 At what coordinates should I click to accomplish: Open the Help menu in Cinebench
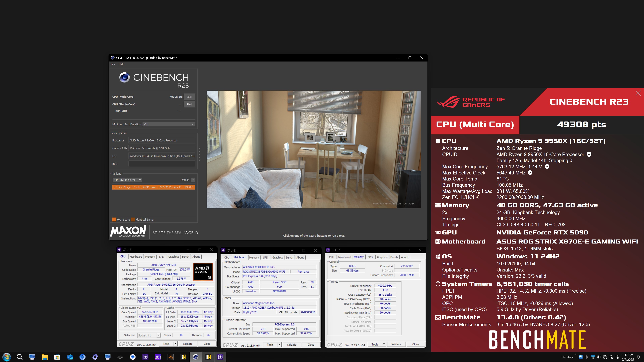click(x=121, y=64)
